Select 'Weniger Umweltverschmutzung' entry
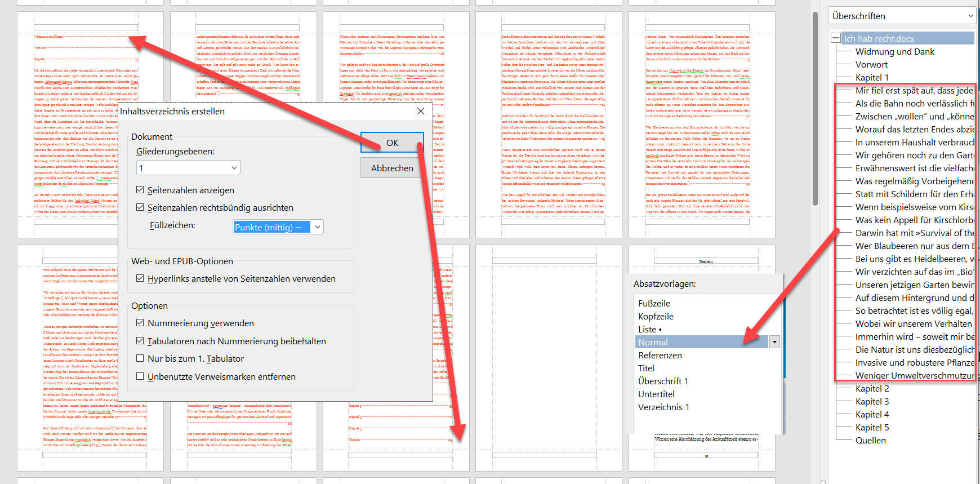Viewport: 980px width, 484px height. coord(915,375)
